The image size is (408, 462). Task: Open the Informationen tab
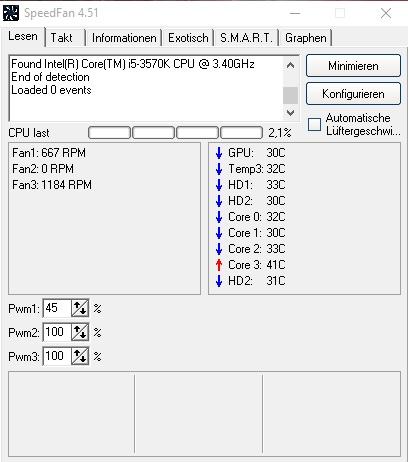124,38
